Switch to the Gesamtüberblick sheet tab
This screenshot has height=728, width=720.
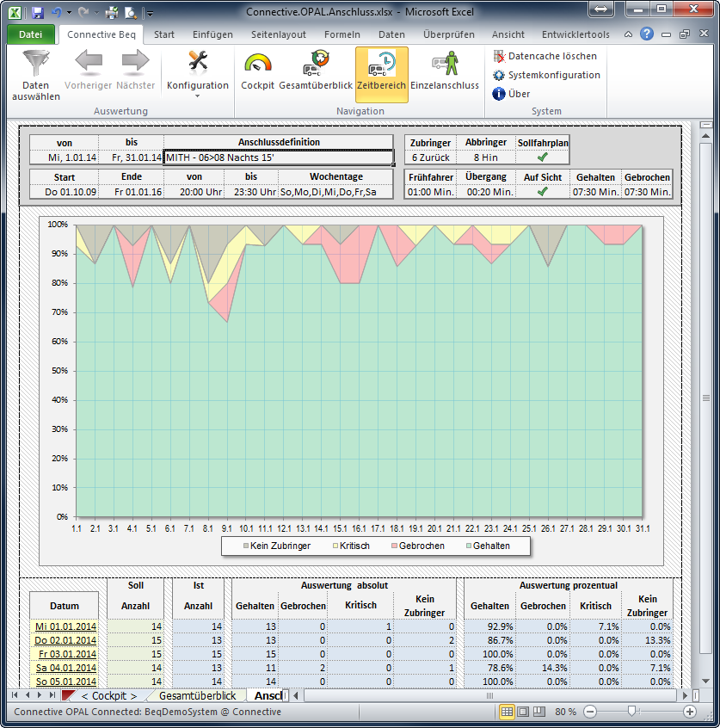coord(197,695)
